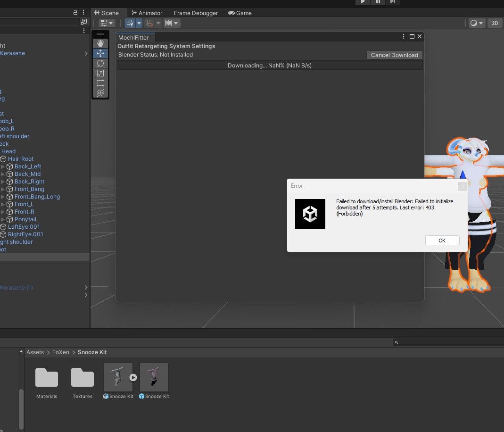Open Kerasene (1) prefab chevron arrow
The height and width of the screenshot is (432, 504).
[x=86, y=287]
